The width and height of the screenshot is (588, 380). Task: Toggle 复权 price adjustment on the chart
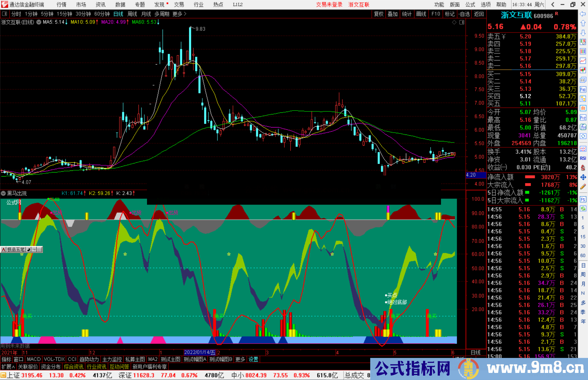click(x=378, y=14)
